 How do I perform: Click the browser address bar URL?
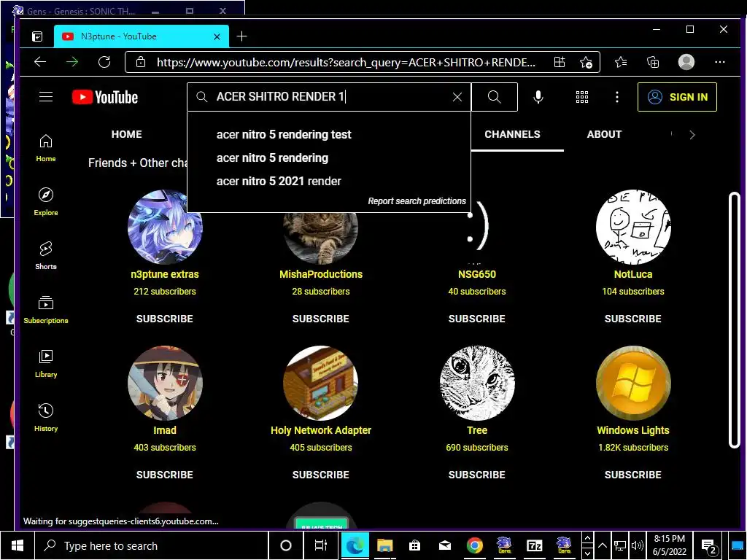pyautogui.click(x=345, y=63)
